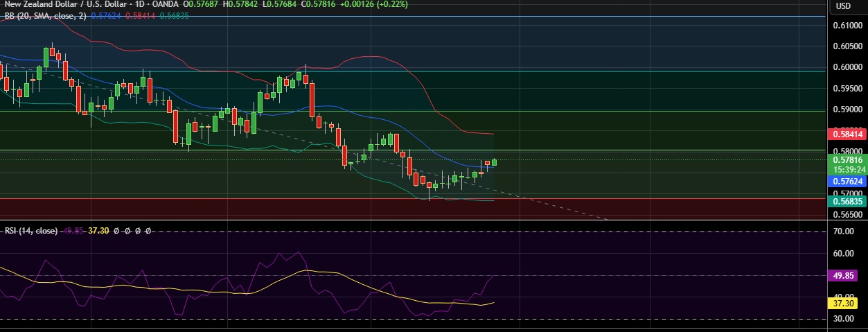Click the blue 0.57624 basis price label
The height and width of the screenshot is (332, 868).
pos(847,181)
